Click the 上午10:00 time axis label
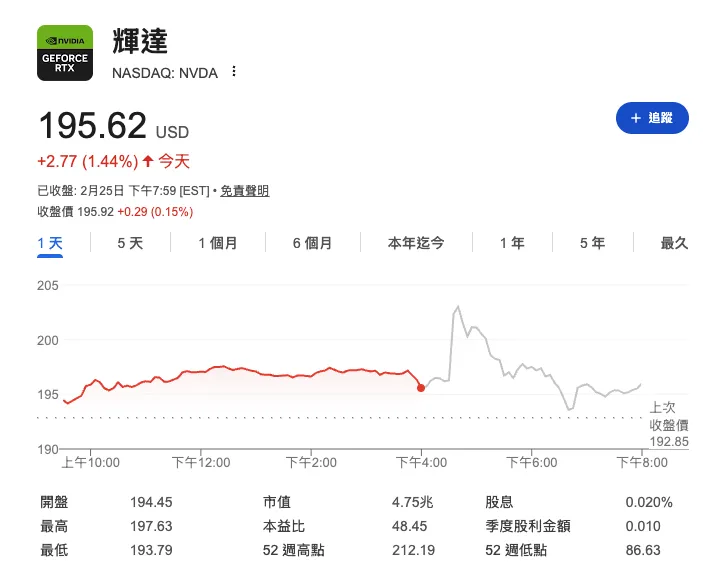Viewport: 703px width, 576px height. click(x=91, y=463)
